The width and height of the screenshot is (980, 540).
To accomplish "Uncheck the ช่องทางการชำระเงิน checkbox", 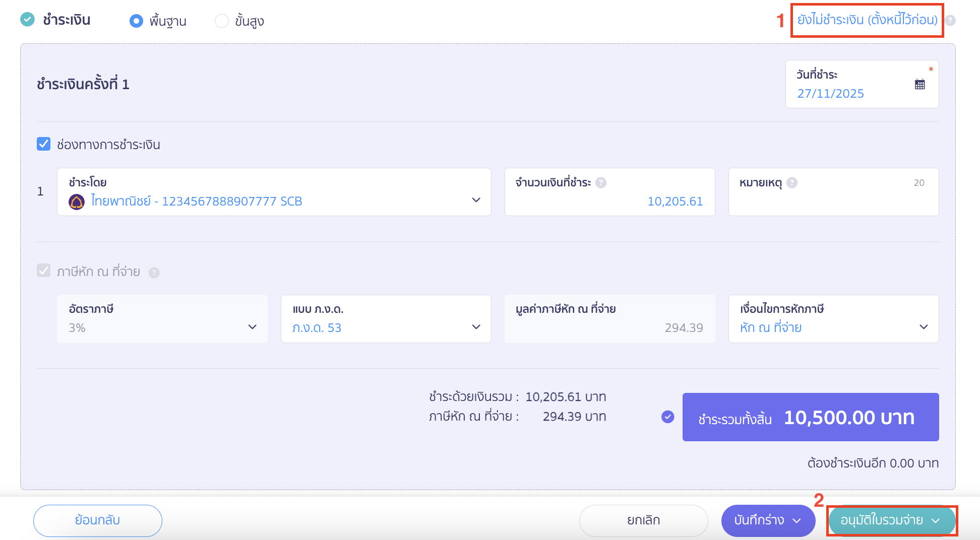I will pyautogui.click(x=42, y=145).
